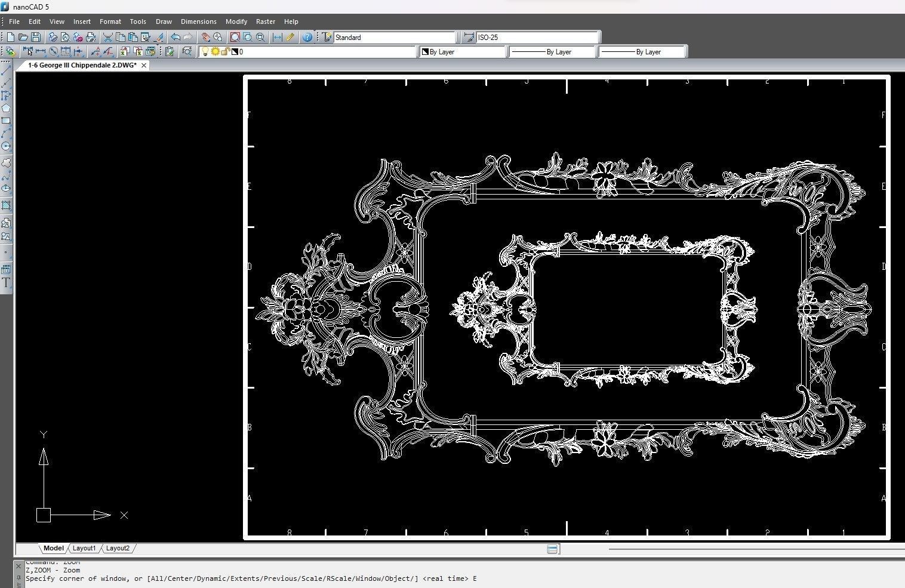Image resolution: width=905 pixels, height=588 pixels.
Task: Select the Polygon drawing tool
Action: point(6,108)
